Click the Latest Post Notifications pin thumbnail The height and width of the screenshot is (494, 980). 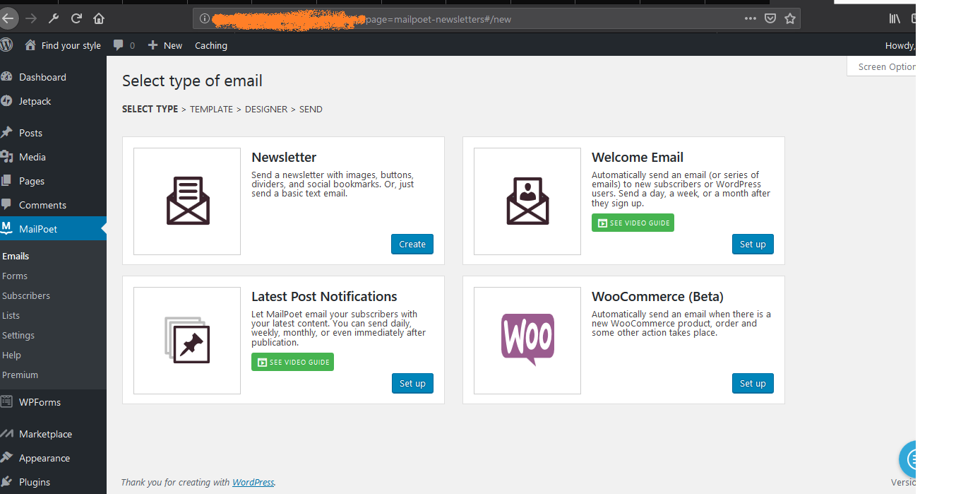coord(187,341)
